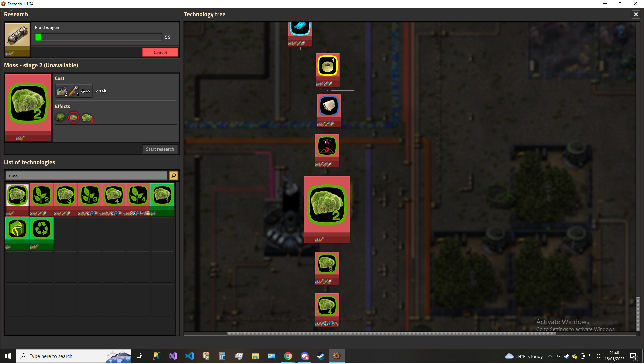Click the red-circled moss effect icon
Screen dimensions: 644x364
pos(74,117)
